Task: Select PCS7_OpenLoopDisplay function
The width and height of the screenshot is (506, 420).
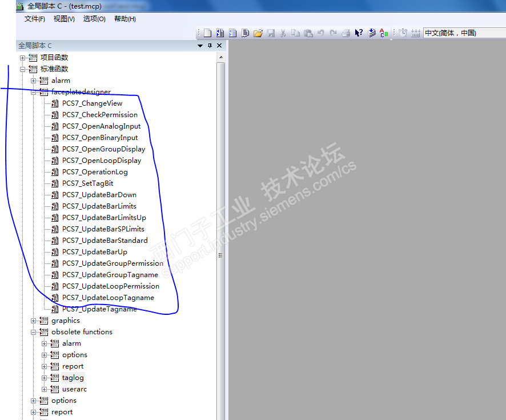Action: point(102,161)
